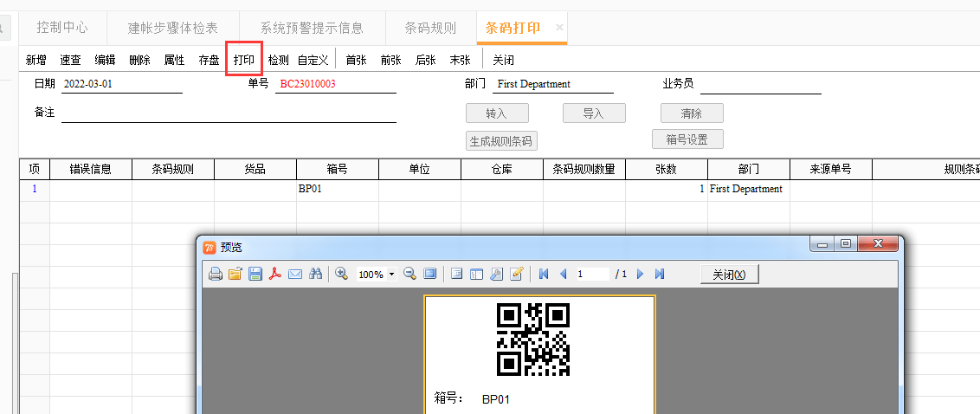Screen dimensions: 980x414
Task: Toggle full screen preview icon
Action: point(430,274)
